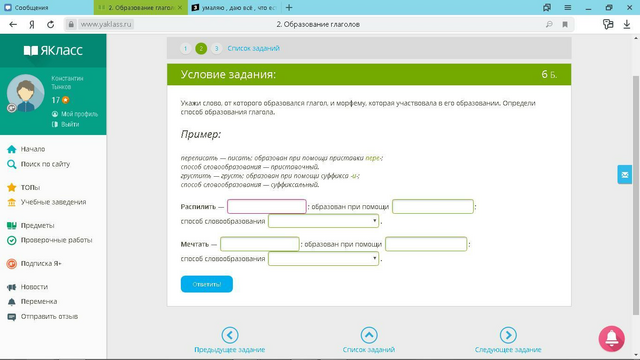Viewport: 640px width, 360px height.
Task: Open the blue mail envelope side tab
Action: coord(624,175)
